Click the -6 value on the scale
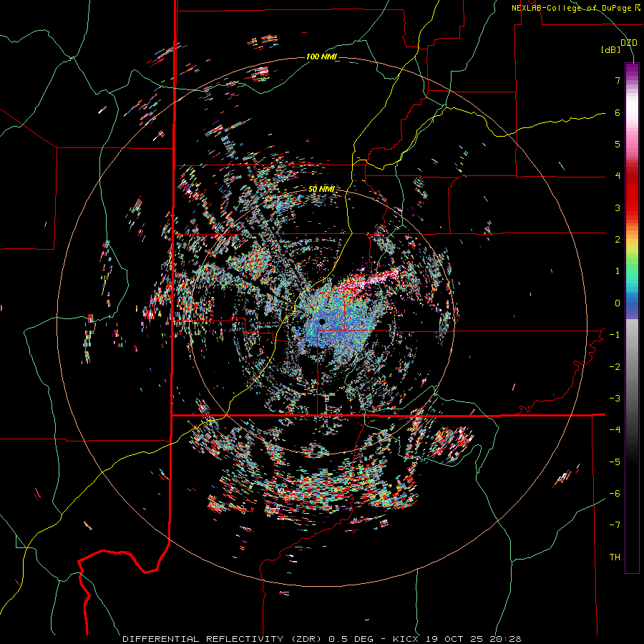The image size is (644, 644). pos(615,494)
